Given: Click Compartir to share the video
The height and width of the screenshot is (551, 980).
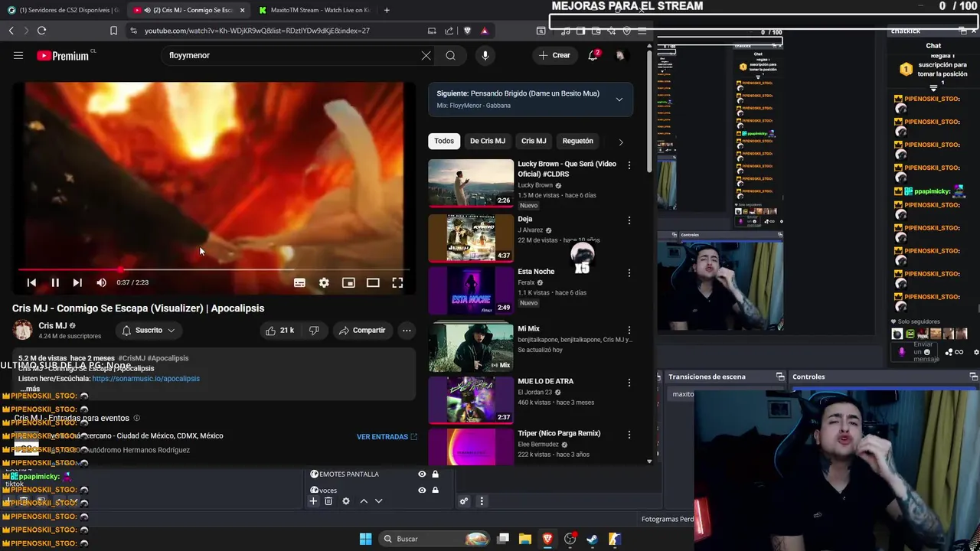Looking at the screenshot, I should (x=362, y=330).
